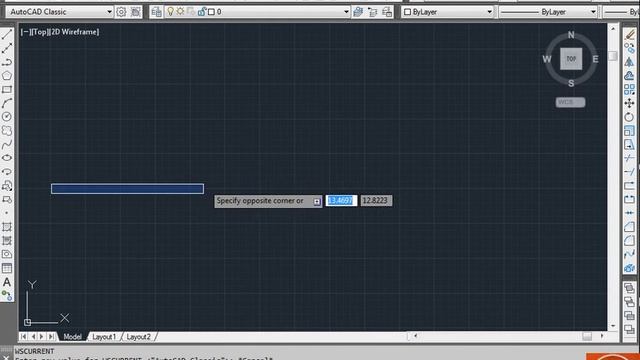
Task: Select the Multiline Text tool
Action: pos(7,282)
